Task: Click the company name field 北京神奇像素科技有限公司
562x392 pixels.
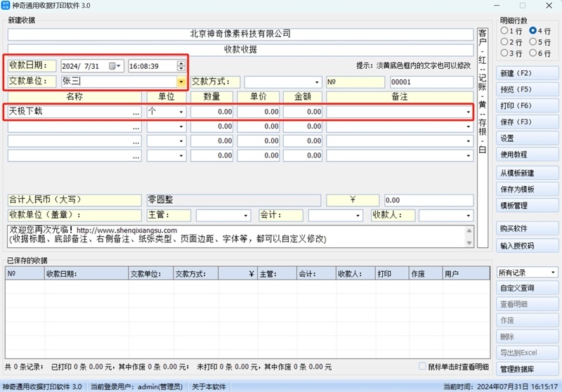Action: point(240,34)
